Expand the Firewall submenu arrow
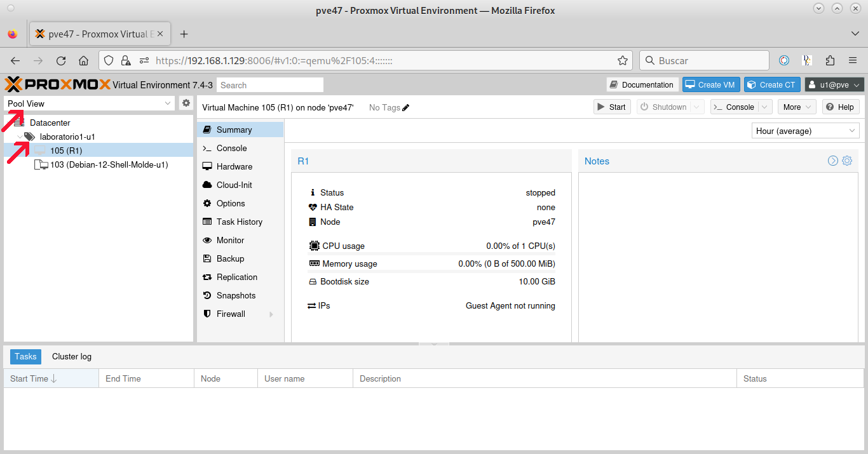 point(271,314)
